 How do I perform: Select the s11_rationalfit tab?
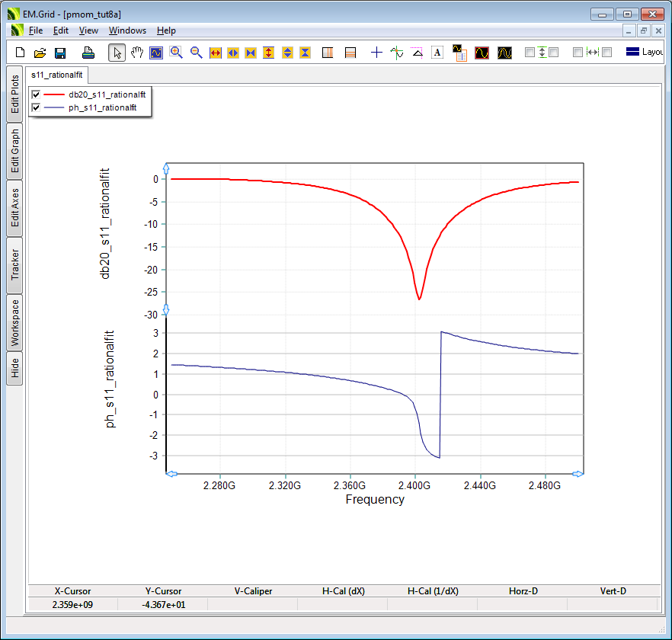point(57,75)
